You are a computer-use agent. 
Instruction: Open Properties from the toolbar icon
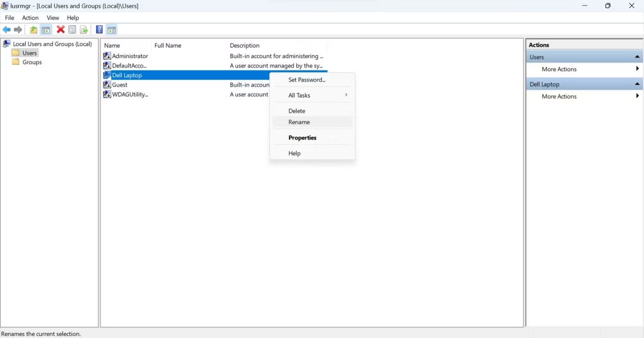(72, 30)
